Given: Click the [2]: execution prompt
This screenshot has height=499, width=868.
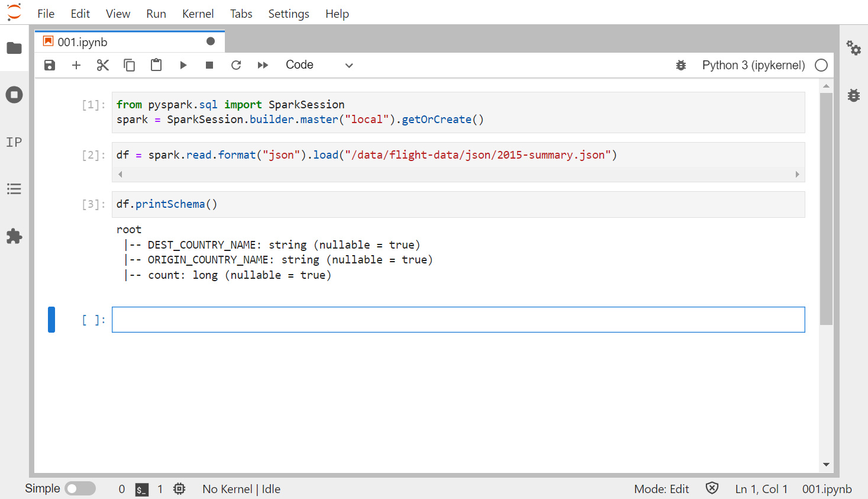Looking at the screenshot, I should pyautogui.click(x=93, y=155).
